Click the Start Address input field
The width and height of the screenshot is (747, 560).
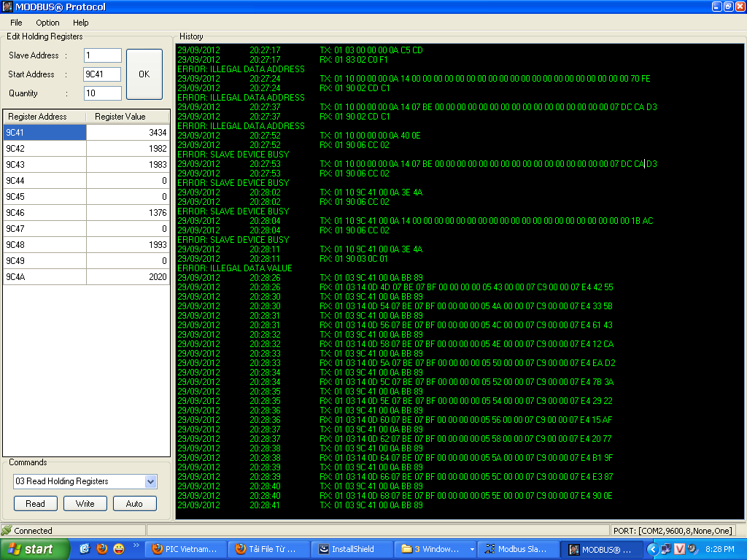[102, 74]
